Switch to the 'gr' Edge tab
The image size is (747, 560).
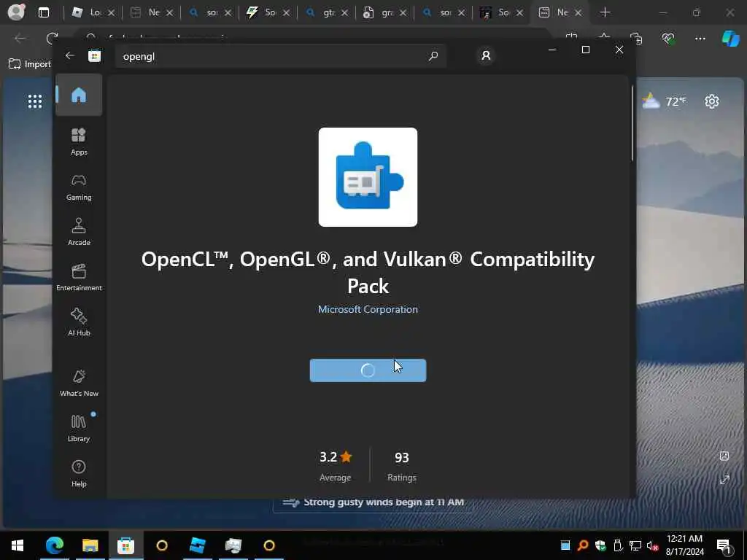click(x=384, y=12)
